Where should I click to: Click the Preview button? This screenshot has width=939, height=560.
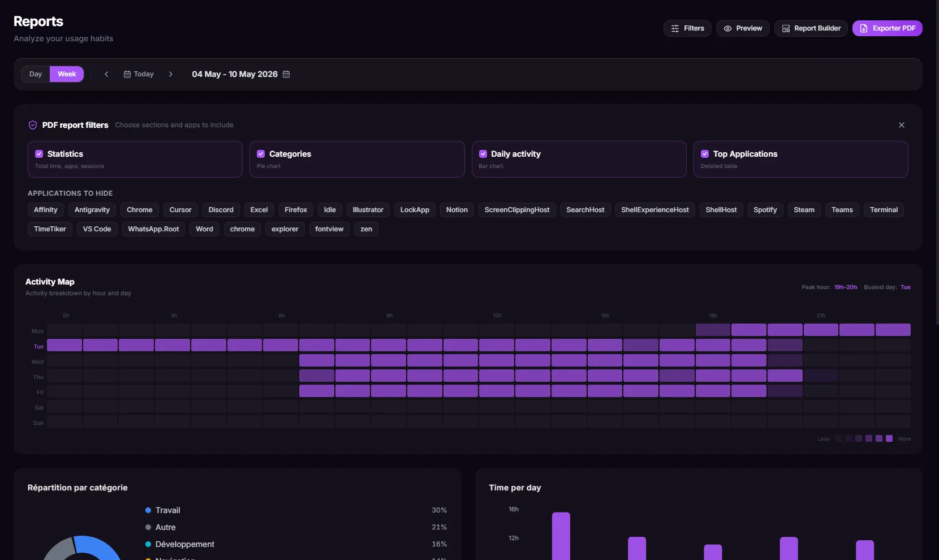[x=743, y=28]
